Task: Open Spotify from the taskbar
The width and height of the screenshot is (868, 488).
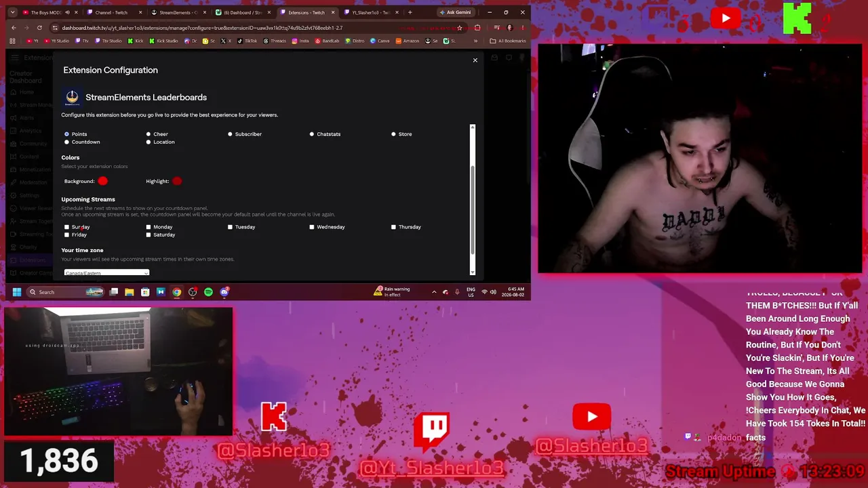Action: pos(208,292)
